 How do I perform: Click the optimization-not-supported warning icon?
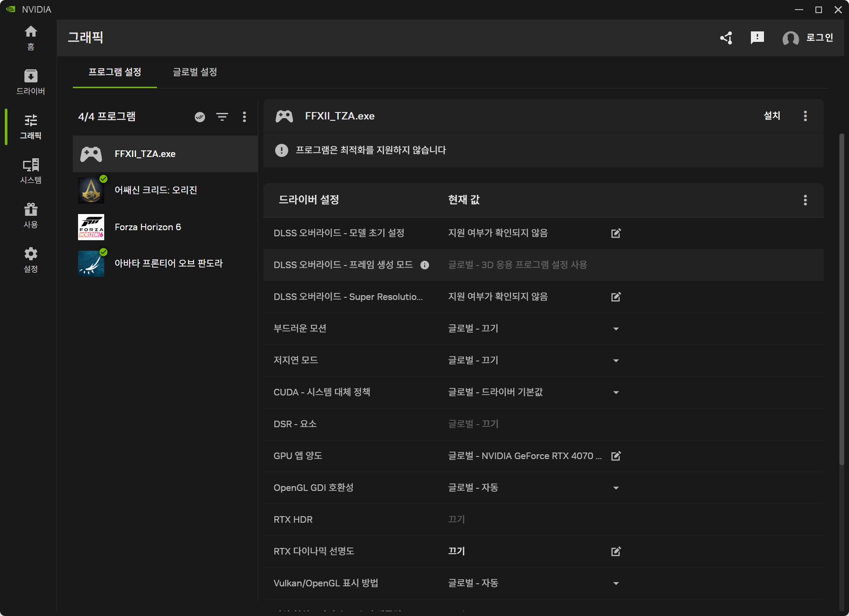282,150
